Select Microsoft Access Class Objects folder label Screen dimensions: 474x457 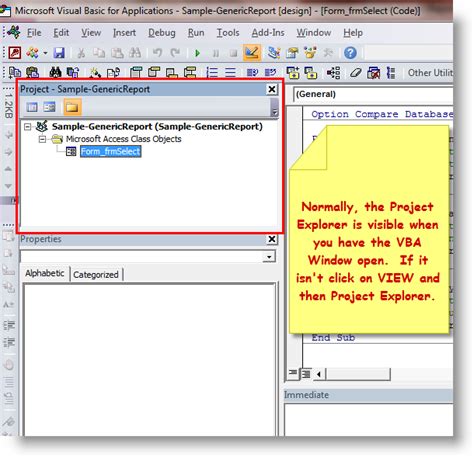pyautogui.click(x=123, y=139)
